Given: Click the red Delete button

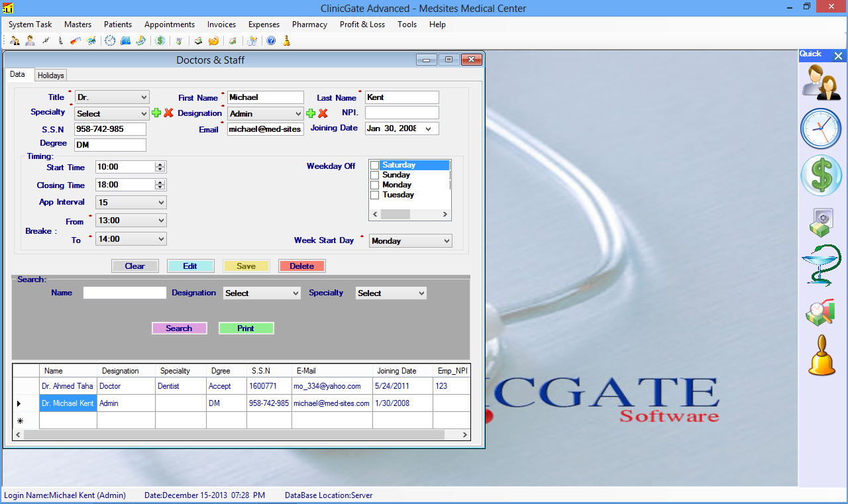Looking at the screenshot, I should pos(301,266).
